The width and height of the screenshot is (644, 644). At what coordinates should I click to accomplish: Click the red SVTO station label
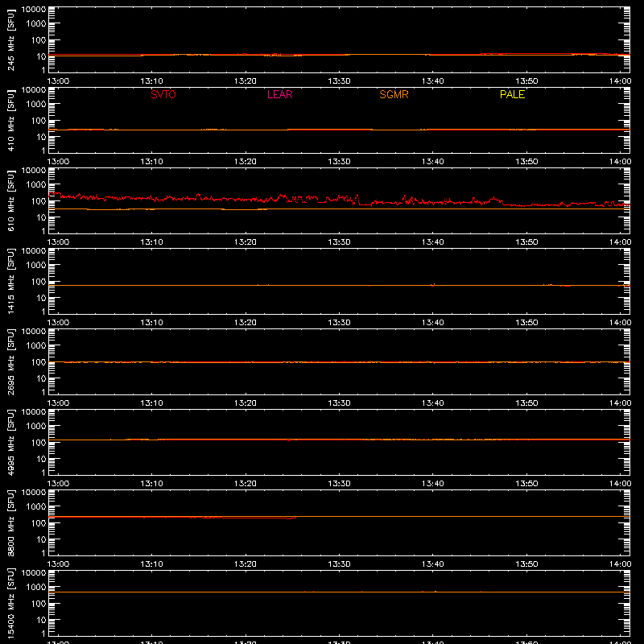click(x=163, y=94)
